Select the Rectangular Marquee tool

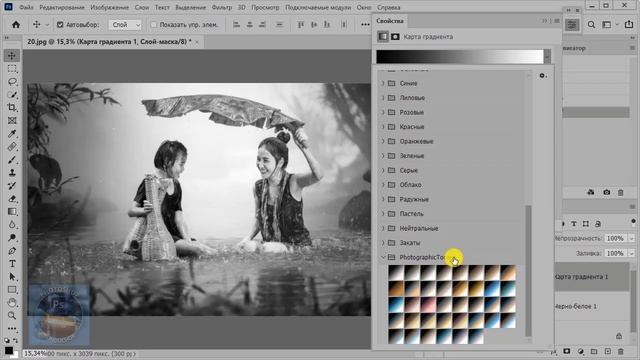tap(12, 69)
